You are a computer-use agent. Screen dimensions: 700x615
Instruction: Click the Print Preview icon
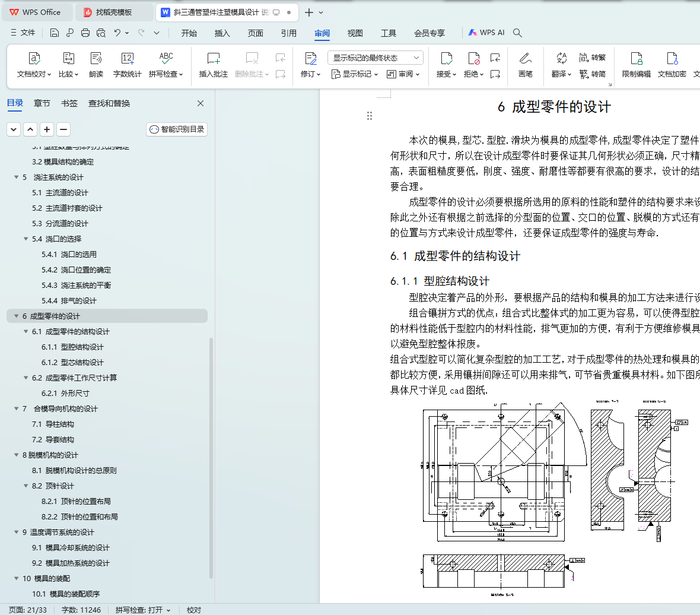[x=101, y=33]
